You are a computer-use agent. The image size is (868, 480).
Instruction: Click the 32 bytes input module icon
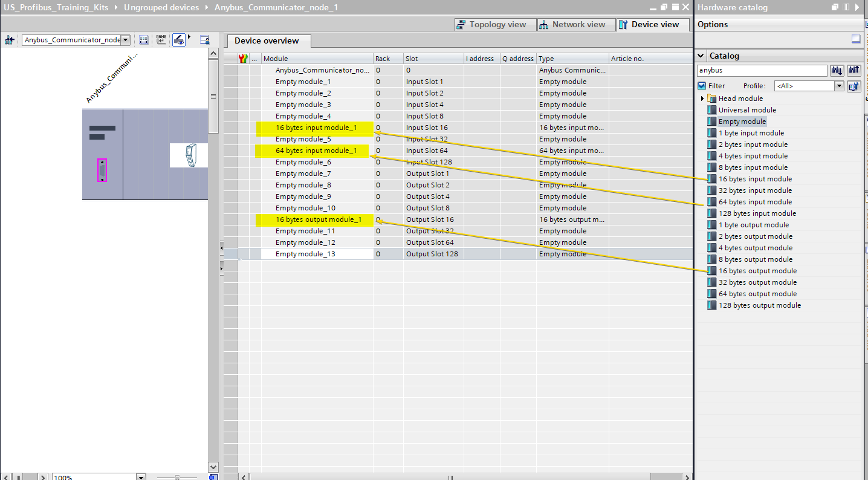[712, 190]
